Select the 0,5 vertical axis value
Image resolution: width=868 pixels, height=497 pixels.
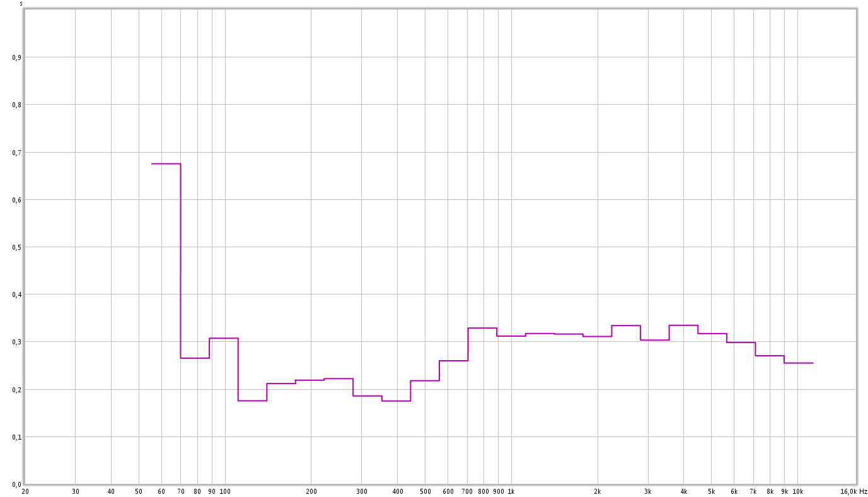(x=16, y=247)
